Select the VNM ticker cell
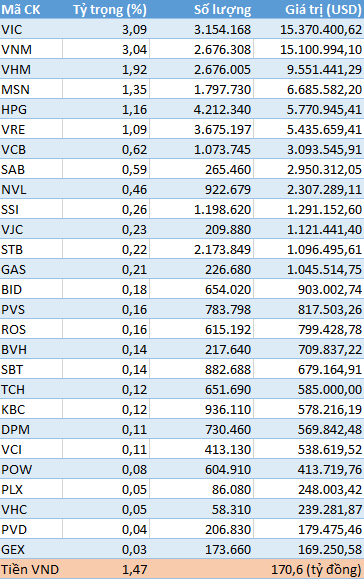The width and height of the screenshot is (364, 579). 31,49
